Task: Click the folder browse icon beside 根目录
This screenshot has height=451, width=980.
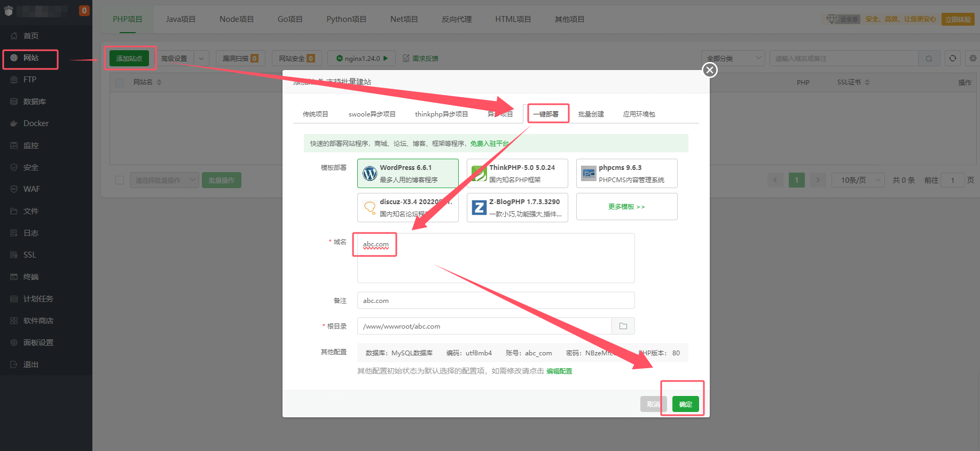Action: click(623, 326)
